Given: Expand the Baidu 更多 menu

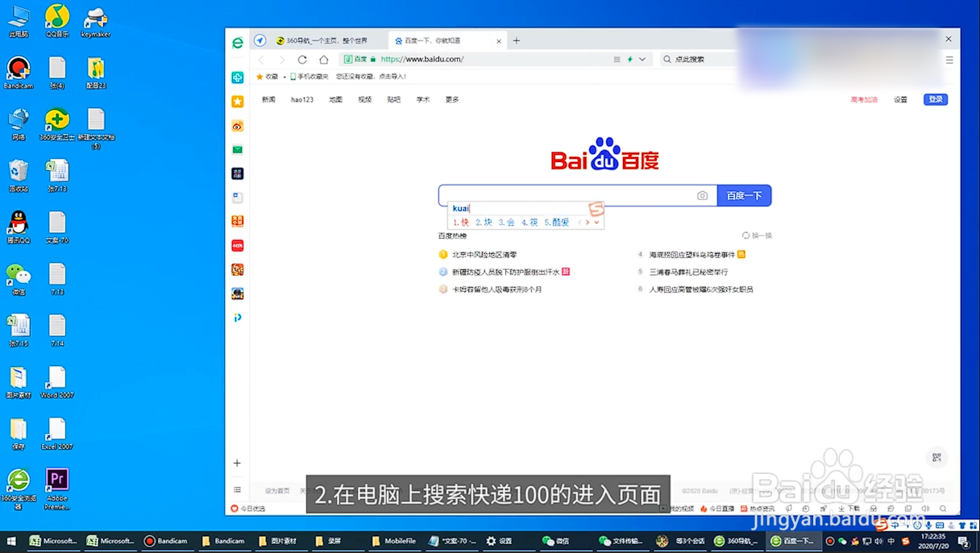Looking at the screenshot, I should pyautogui.click(x=452, y=100).
